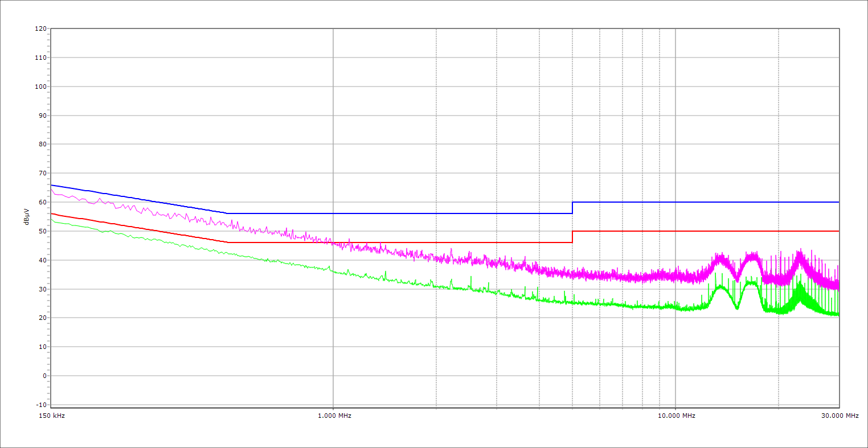Click the -10 label on the y-axis
The width and height of the screenshot is (868, 448).
tap(40, 405)
